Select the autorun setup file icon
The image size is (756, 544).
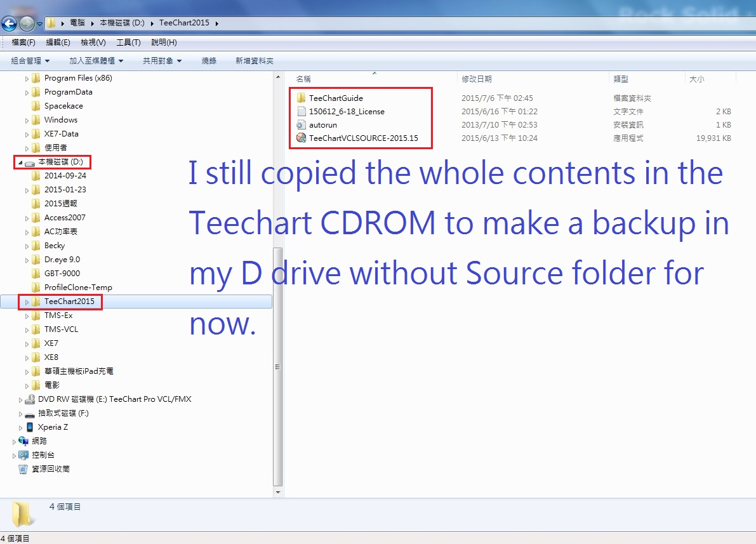pyautogui.click(x=302, y=125)
